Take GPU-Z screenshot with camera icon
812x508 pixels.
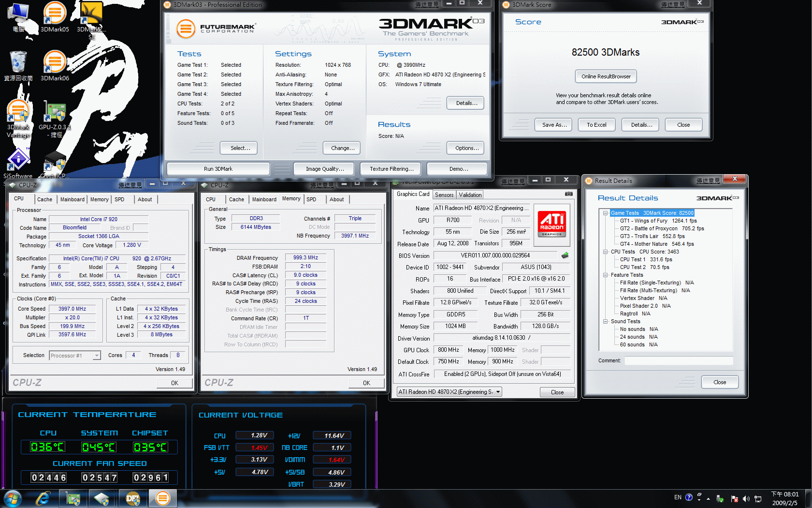point(569,194)
